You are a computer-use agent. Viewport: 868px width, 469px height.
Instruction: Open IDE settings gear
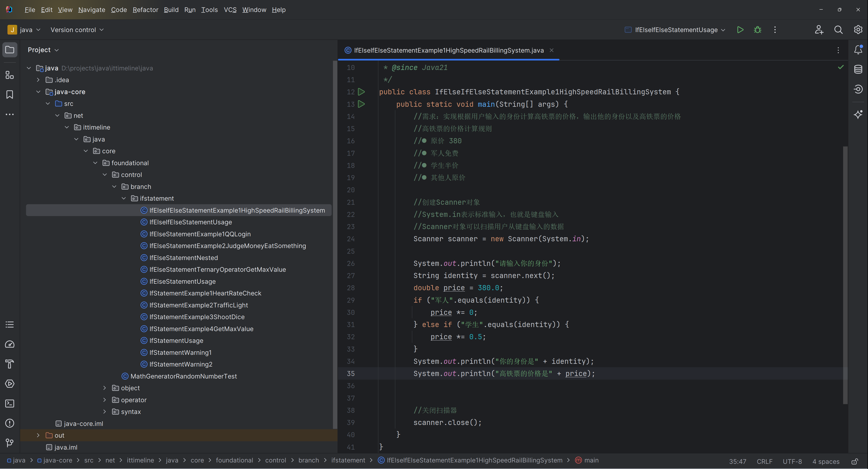[x=858, y=30]
